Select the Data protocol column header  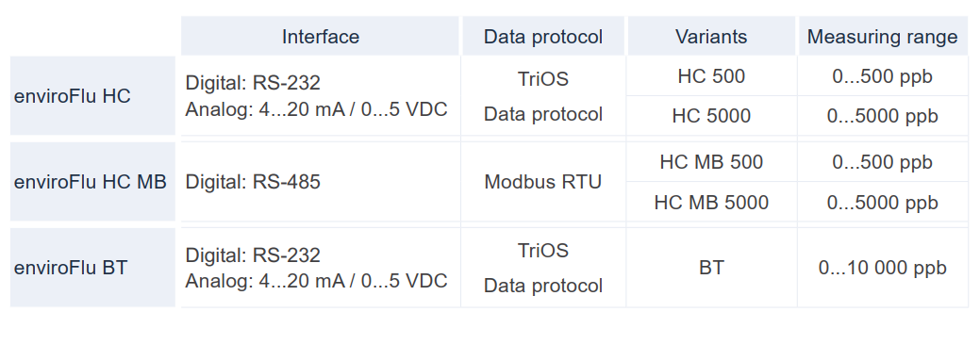[x=543, y=36]
